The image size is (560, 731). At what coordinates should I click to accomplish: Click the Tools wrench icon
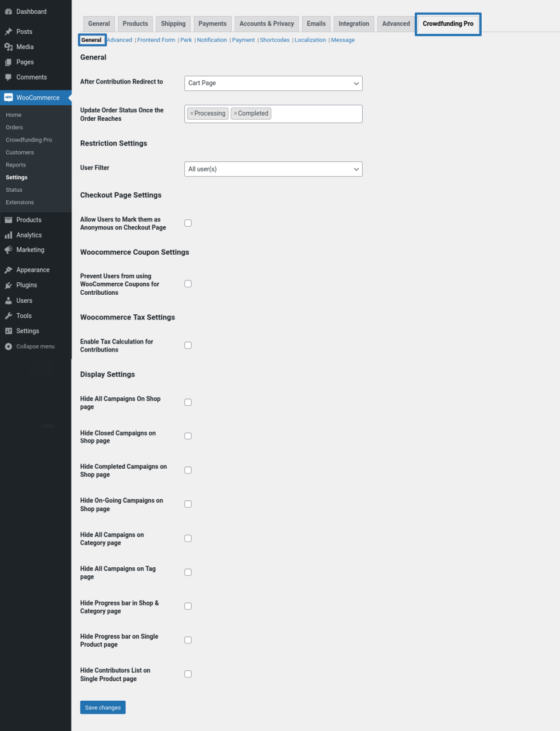(9, 316)
